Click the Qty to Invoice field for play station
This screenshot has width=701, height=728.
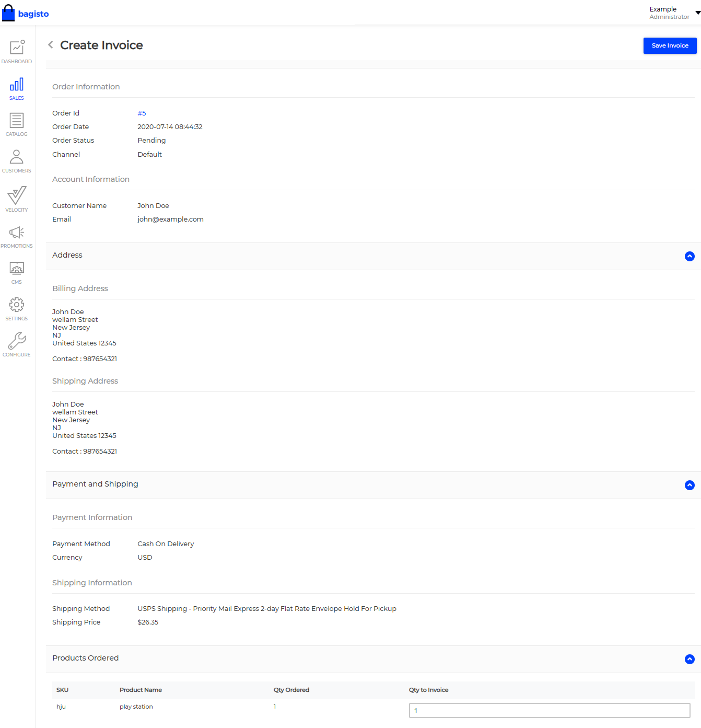(550, 711)
